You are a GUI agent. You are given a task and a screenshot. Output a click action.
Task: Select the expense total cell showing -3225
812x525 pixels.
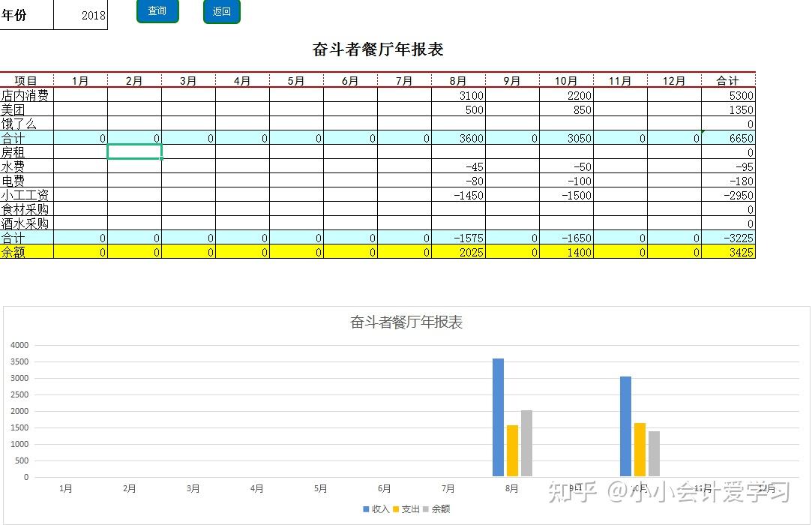728,237
